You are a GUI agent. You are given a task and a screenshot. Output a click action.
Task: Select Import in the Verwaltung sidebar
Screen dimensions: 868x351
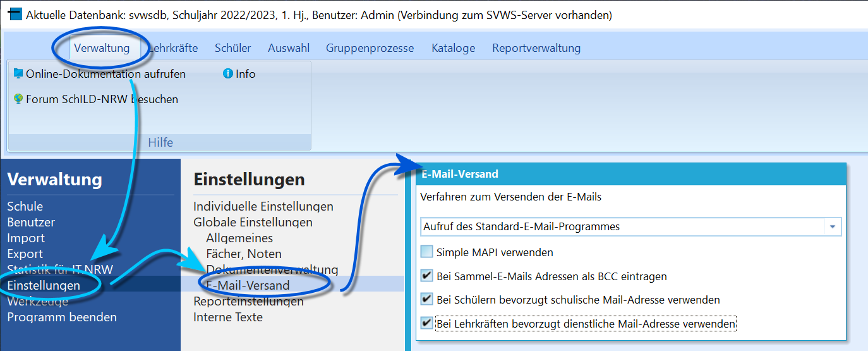26,238
